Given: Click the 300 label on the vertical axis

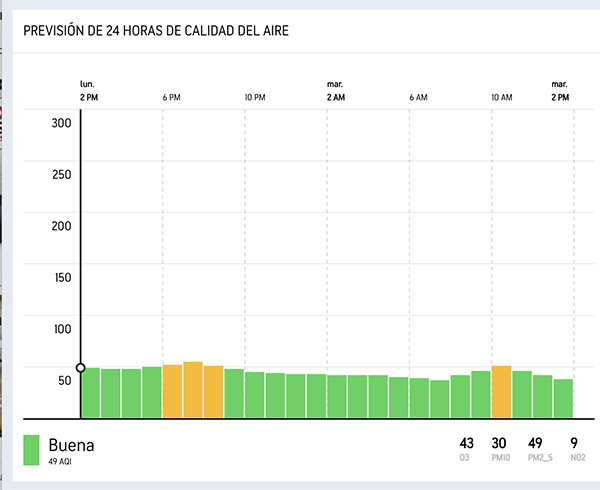Looking at the screenshot, I should click(61, 123).
